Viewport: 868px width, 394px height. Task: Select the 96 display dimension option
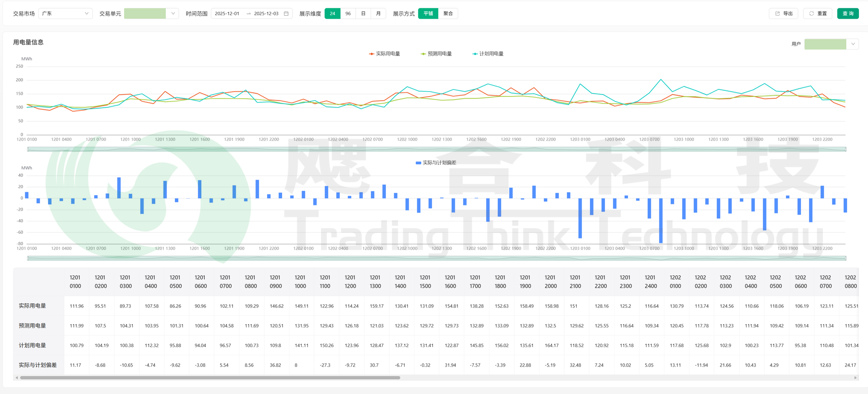click(348, 13)
